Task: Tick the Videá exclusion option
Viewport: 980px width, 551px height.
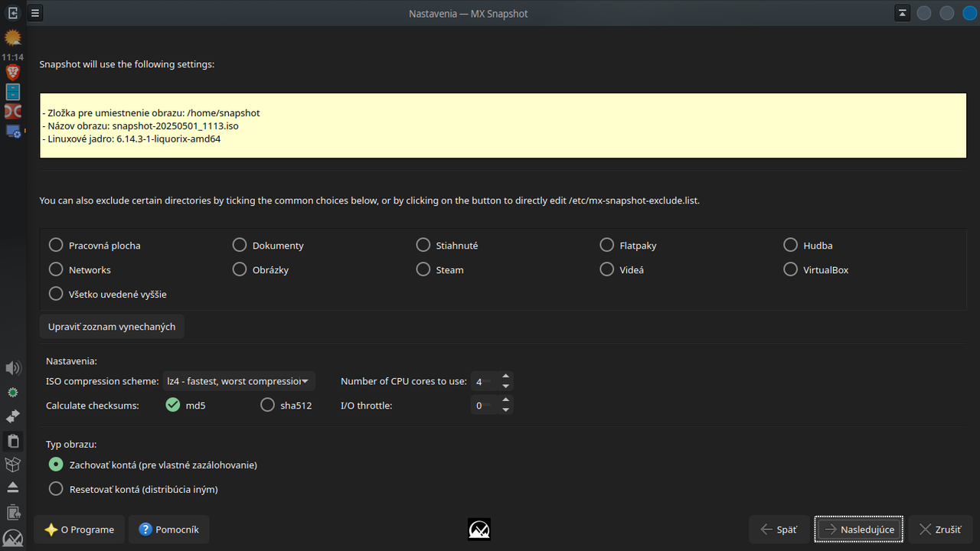Action: click(x=622, y=270)
